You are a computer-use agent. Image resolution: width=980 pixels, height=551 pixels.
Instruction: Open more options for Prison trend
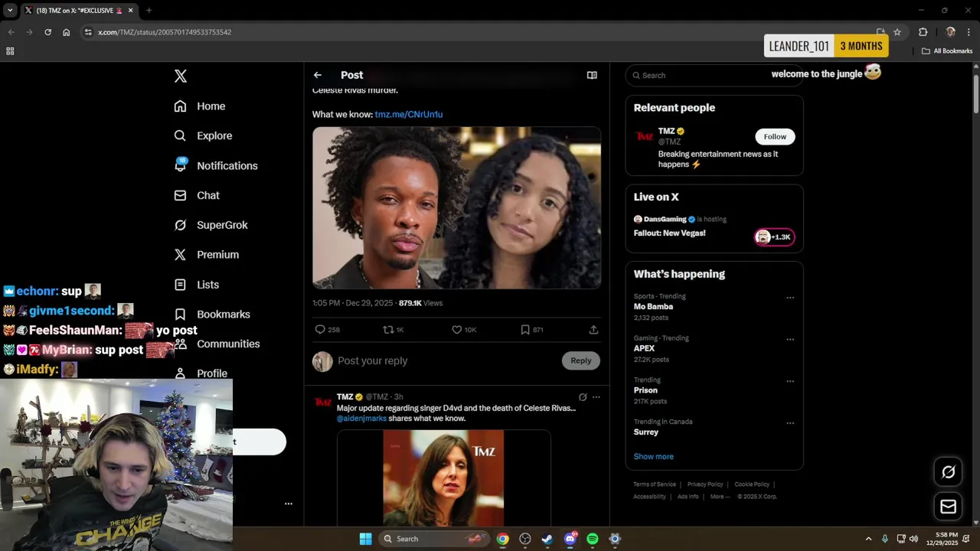[790, 381]
